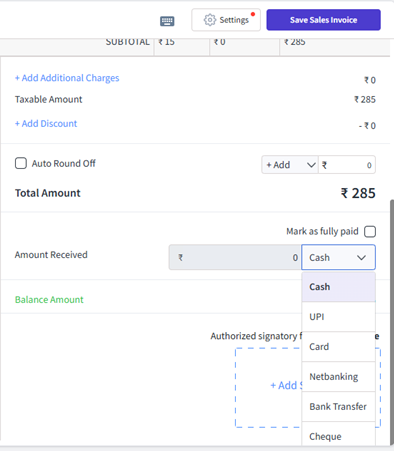Click the round off amount field
Image resolution: width=394 pixels, height=451 pixels.
pyautogui.click(x=347, y=165)
